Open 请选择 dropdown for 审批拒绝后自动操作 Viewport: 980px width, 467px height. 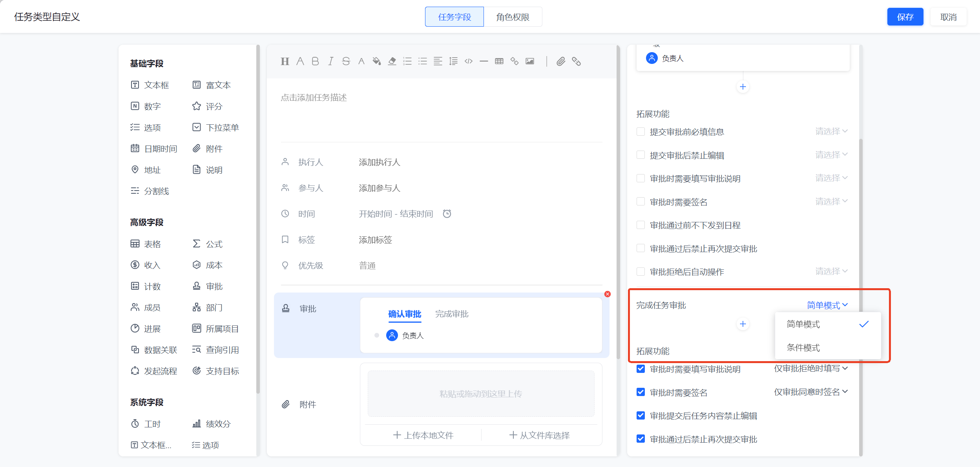(832, 271)
